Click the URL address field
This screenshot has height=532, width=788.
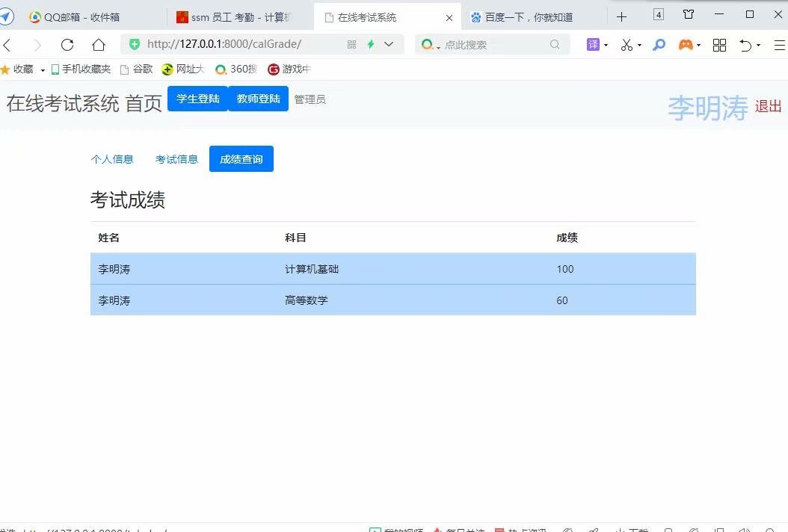pyautogui.click(x=224, y=44)
